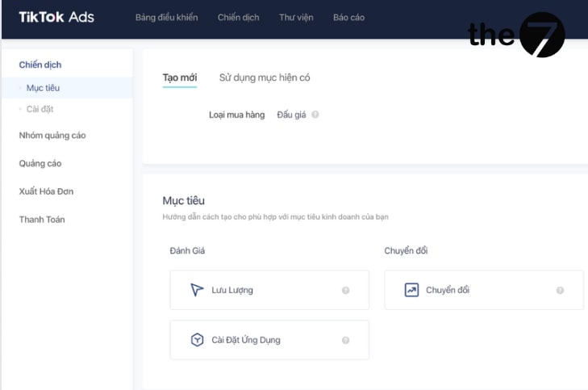Click the Đấu giá purchase type value

pyautogui.click(x=291, y=115)
